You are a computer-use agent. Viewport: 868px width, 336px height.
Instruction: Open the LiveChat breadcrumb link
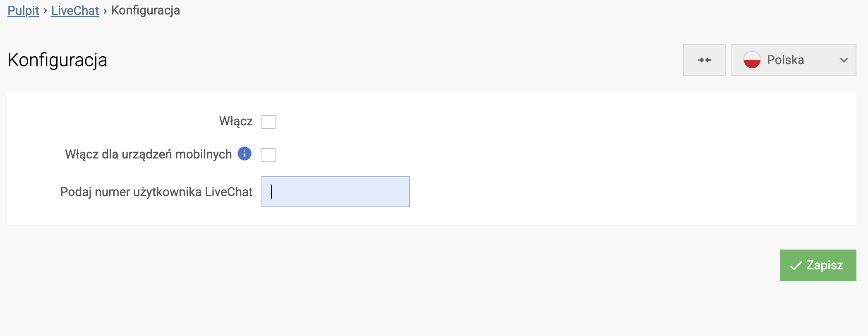click(x=75, y=10)
